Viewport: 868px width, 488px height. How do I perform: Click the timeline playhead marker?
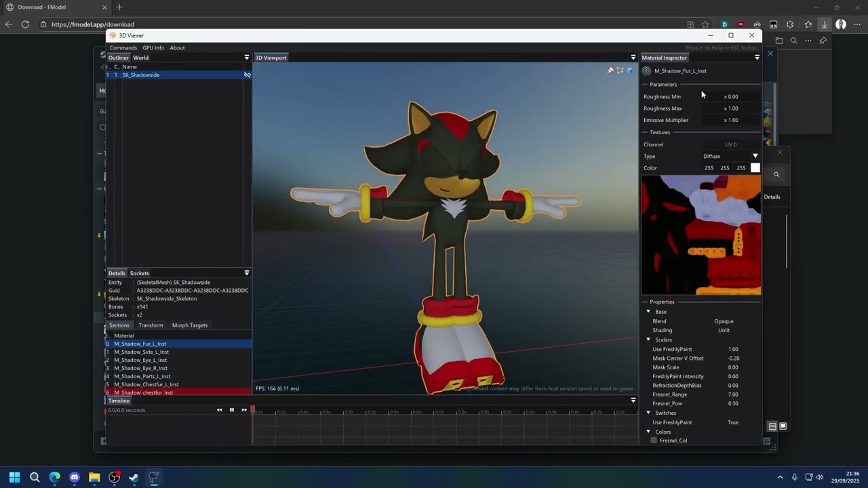point(253,409)
